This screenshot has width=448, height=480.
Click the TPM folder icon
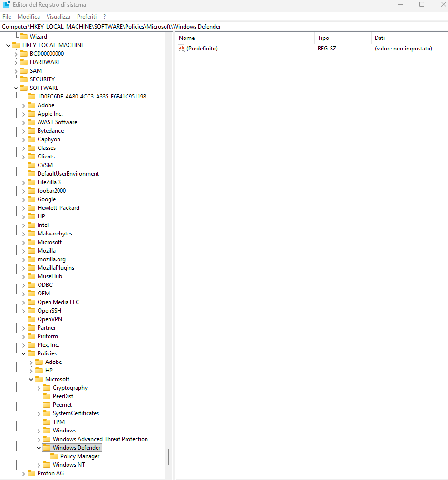click(x=47, y=422)
